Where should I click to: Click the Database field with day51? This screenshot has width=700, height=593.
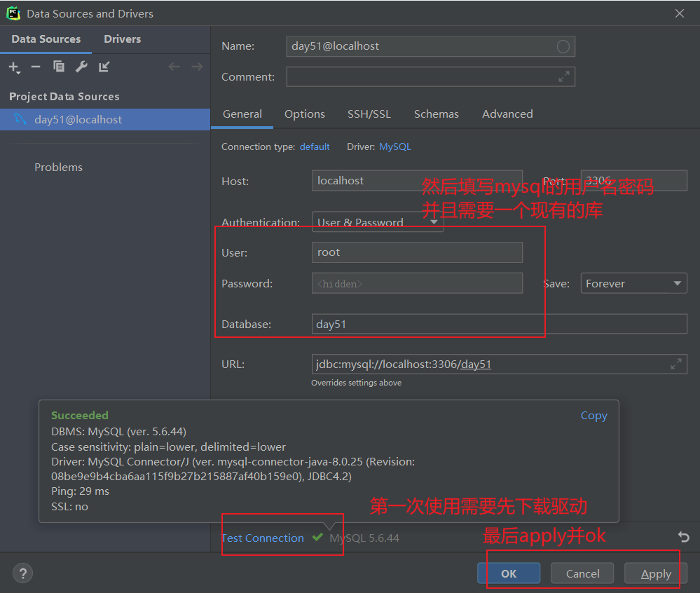[499, 324]
